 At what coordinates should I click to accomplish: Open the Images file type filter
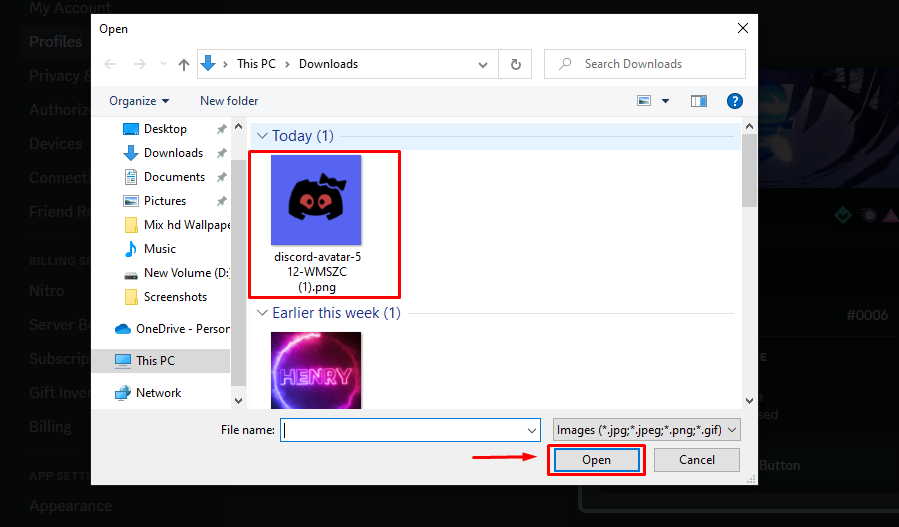click(x=647, y=430)
